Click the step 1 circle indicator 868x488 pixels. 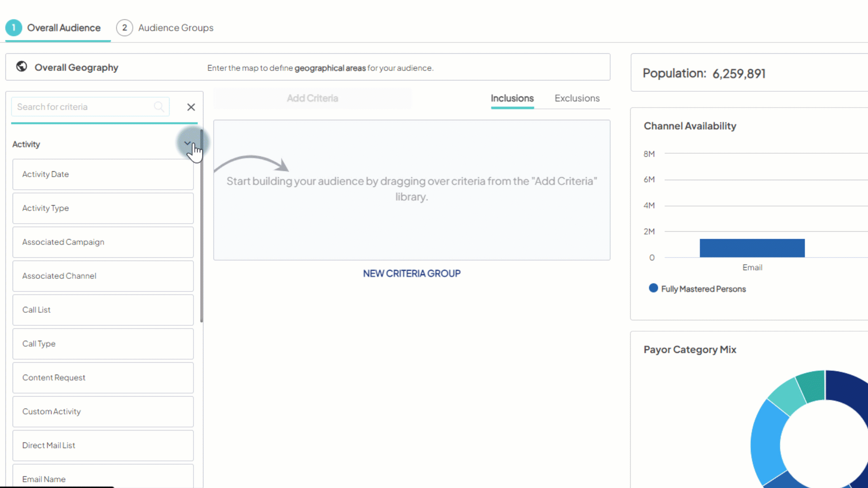coord(14,28)
